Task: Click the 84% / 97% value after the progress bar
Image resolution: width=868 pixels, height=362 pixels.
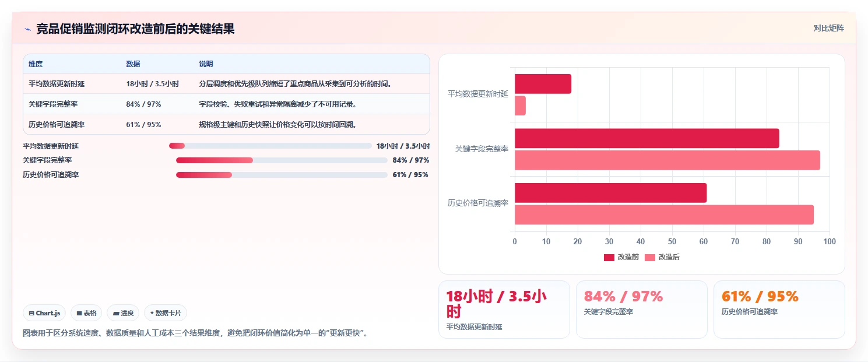Action: tap(411, 160)
